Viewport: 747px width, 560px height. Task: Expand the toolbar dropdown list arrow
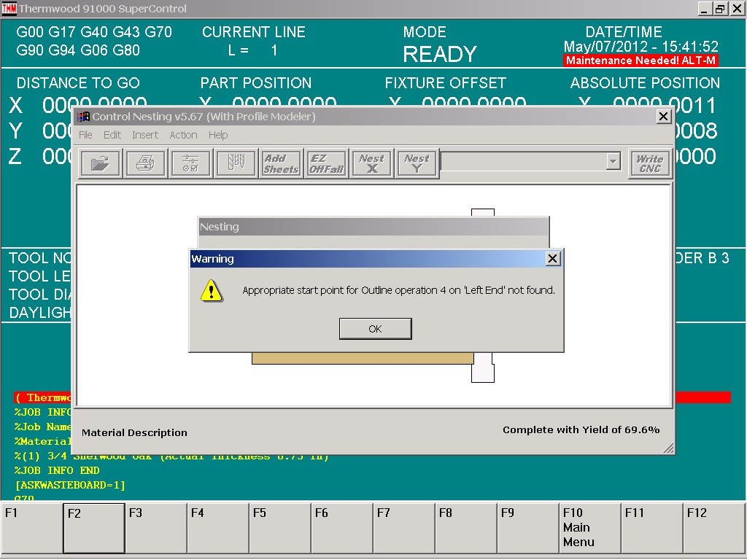613,162
